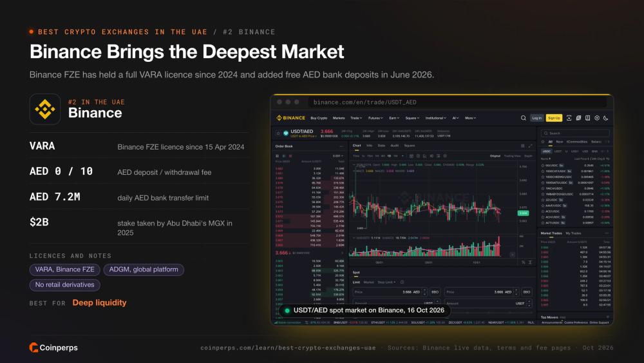Switch to the Trading View chart mode

coord(512,156)
